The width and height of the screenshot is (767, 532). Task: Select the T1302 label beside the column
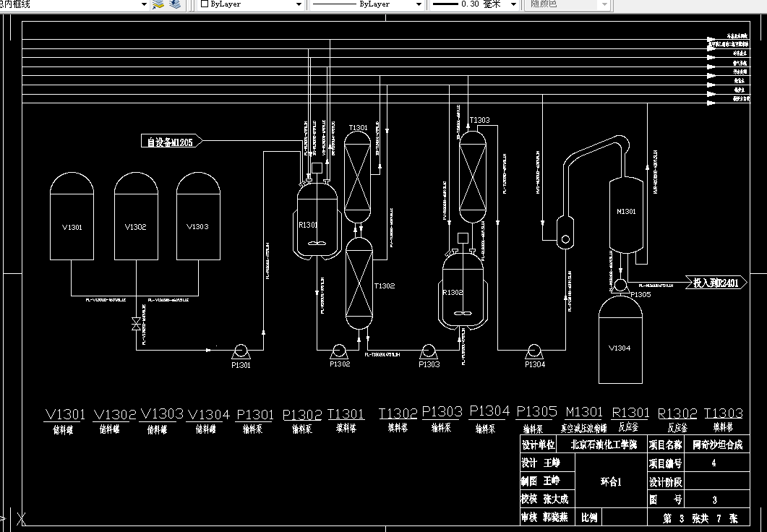(x=385, y=286)
